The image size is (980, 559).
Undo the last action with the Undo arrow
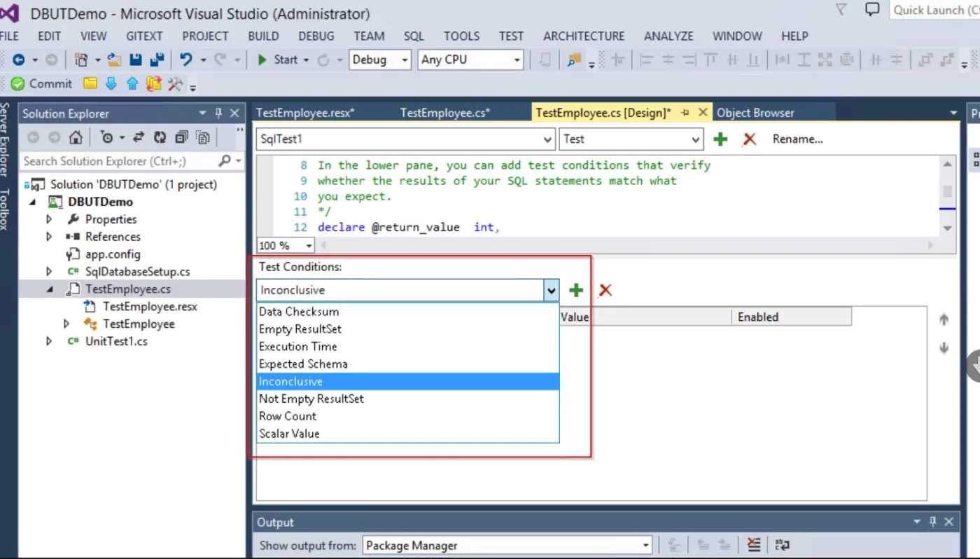click(185, 60)
